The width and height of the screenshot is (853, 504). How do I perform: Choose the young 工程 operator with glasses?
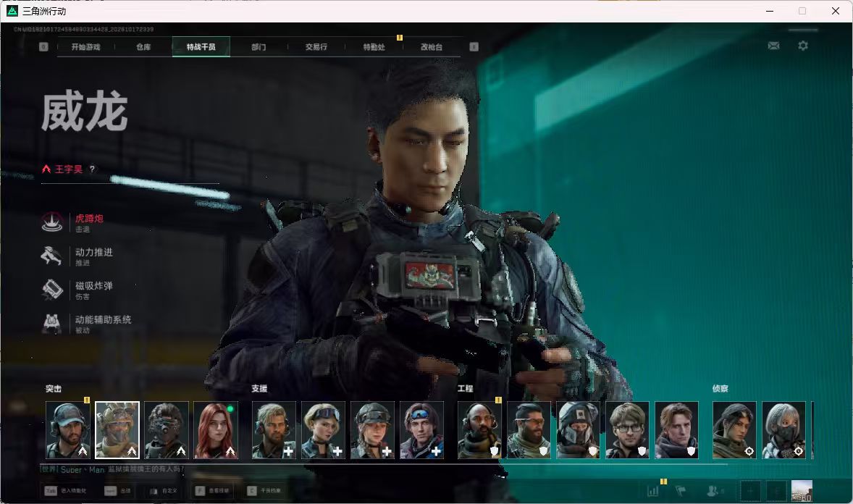pyautogui.click(x=627, y=430)
